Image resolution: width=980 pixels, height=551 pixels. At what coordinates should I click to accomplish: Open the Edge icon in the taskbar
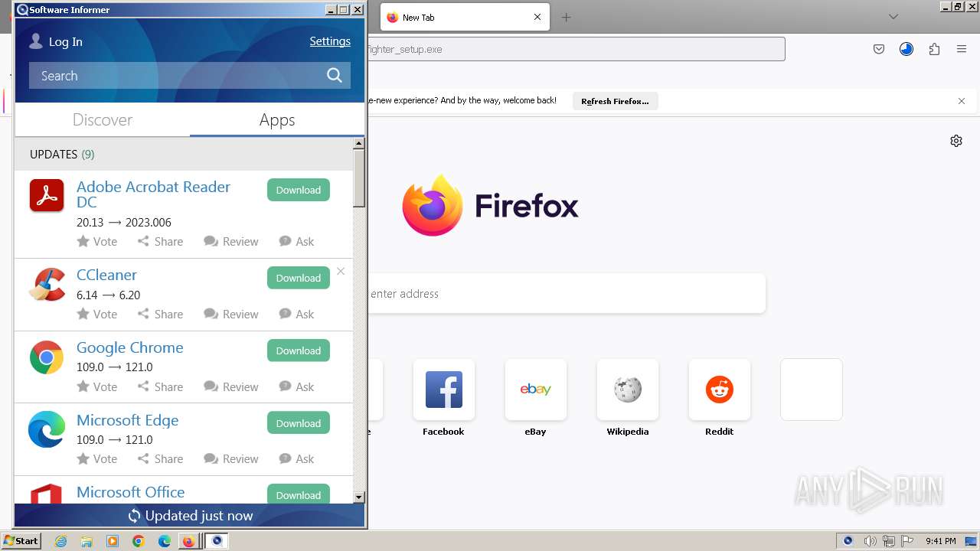(x=164, y=541)
